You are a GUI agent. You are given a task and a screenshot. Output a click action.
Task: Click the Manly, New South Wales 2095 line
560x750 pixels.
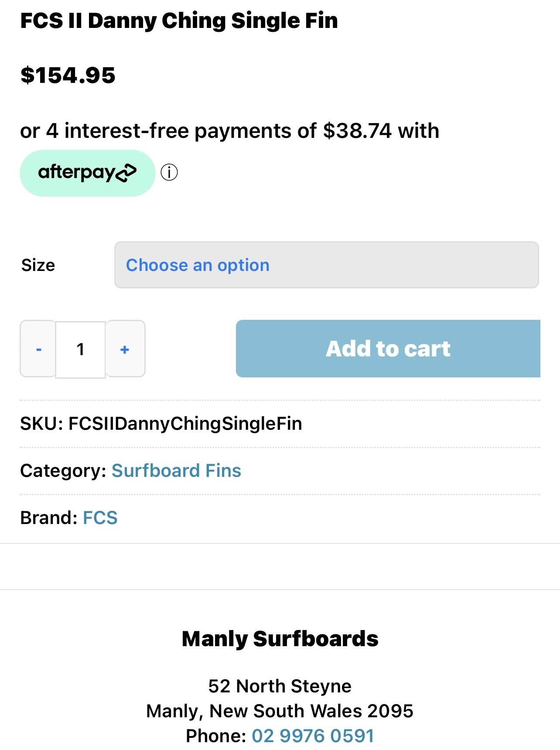click(x=280, y=711)
